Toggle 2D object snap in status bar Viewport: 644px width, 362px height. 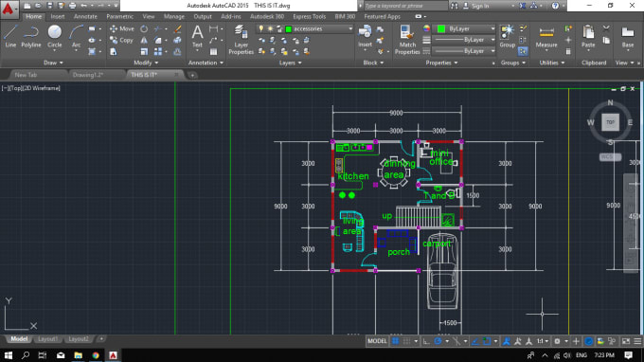(487, 341)
